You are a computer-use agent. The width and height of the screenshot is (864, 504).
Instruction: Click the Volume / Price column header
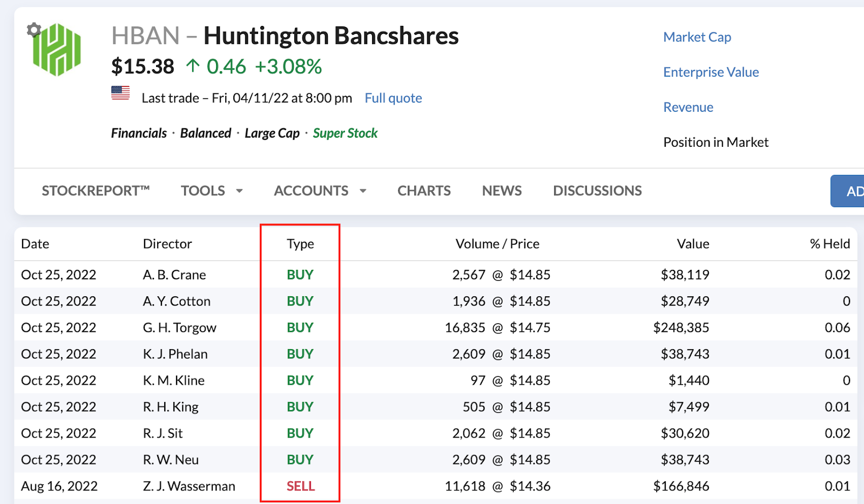point(497,244)
